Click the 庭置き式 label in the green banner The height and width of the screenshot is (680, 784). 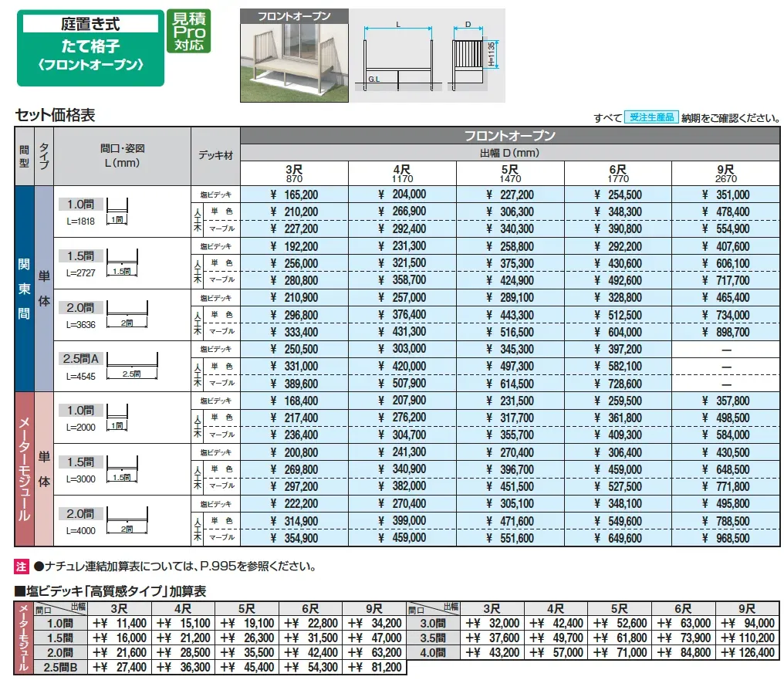(x=90, y=23)
